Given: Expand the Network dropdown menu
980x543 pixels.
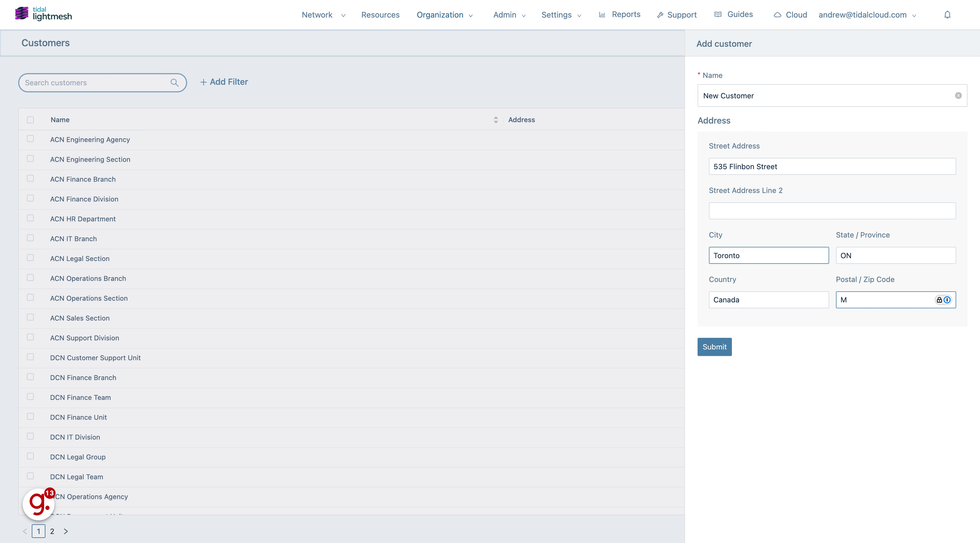Looking at the screenshot, I should pos(323,15).
